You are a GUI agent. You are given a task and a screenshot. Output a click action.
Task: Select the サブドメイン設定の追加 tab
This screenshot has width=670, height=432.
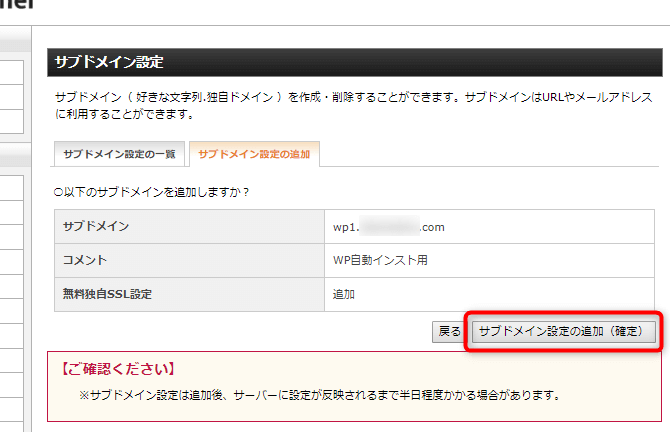pos(254,154)
